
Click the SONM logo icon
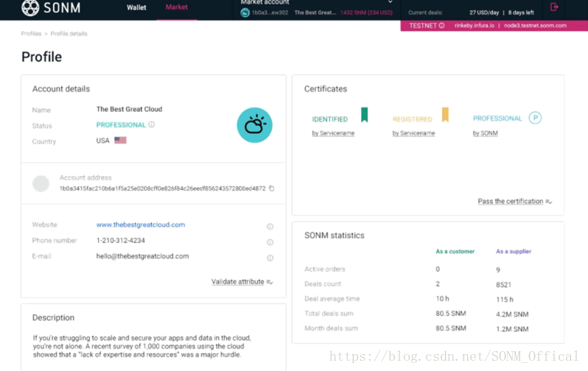click(30, 7)
